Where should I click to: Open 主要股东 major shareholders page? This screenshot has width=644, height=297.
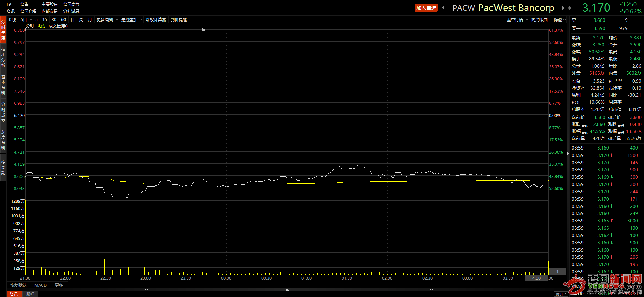click(50, 4)
